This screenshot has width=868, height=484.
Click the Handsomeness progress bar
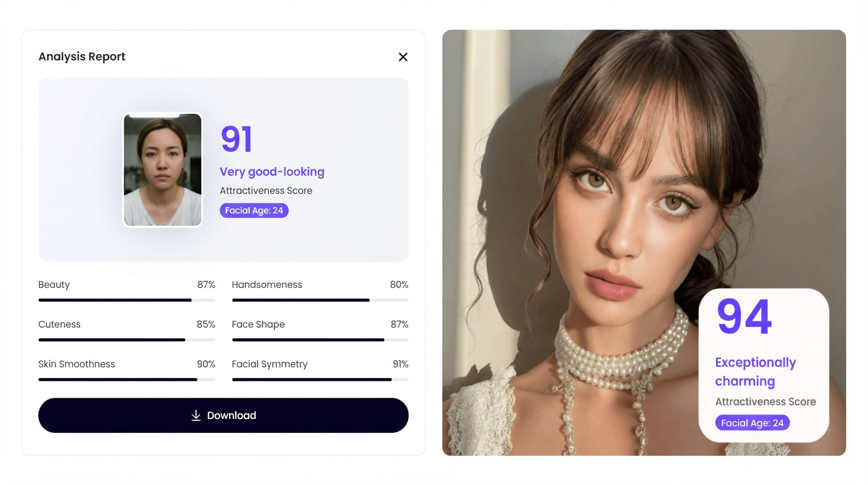(x=320, y=300)
